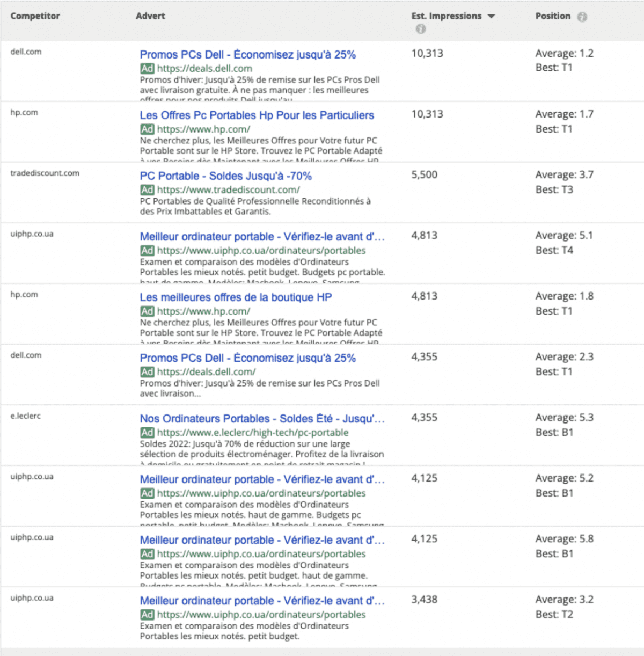
Task: Click the www.hp.com URL in the Average 1.8 row
Action: coord(203,311)
